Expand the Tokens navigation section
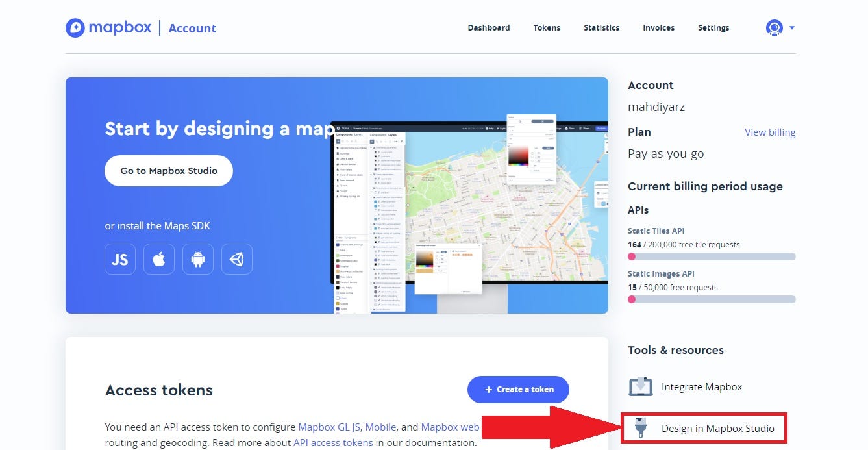The image size is (868, 450). click(546, 27)
